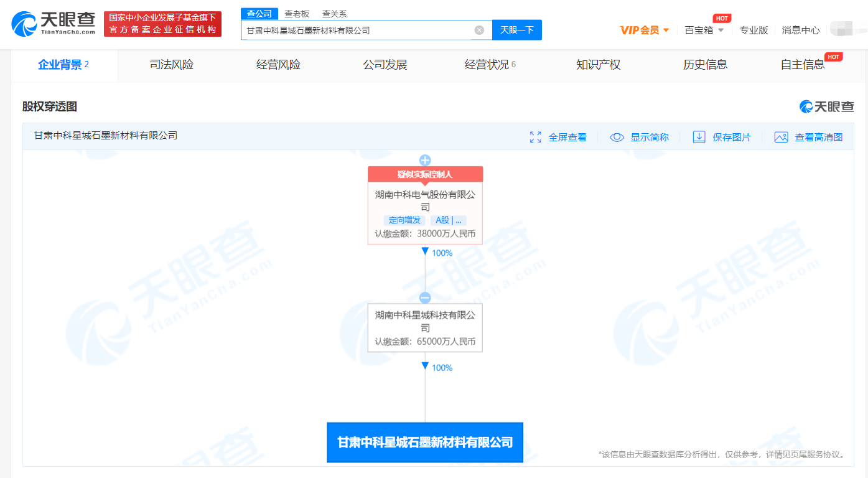Switch to 自主信息 tab

tap(803, 65)
